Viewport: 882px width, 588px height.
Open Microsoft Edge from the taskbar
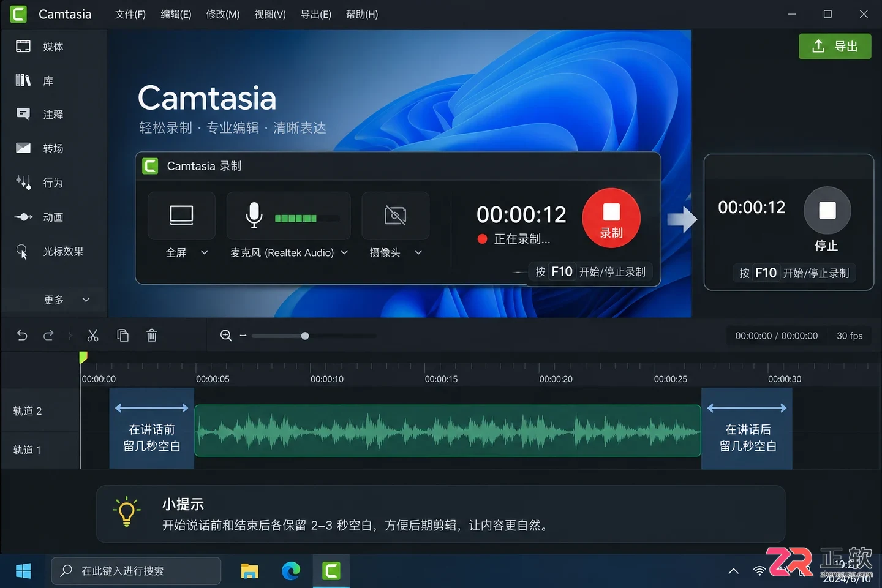[291, 571]
